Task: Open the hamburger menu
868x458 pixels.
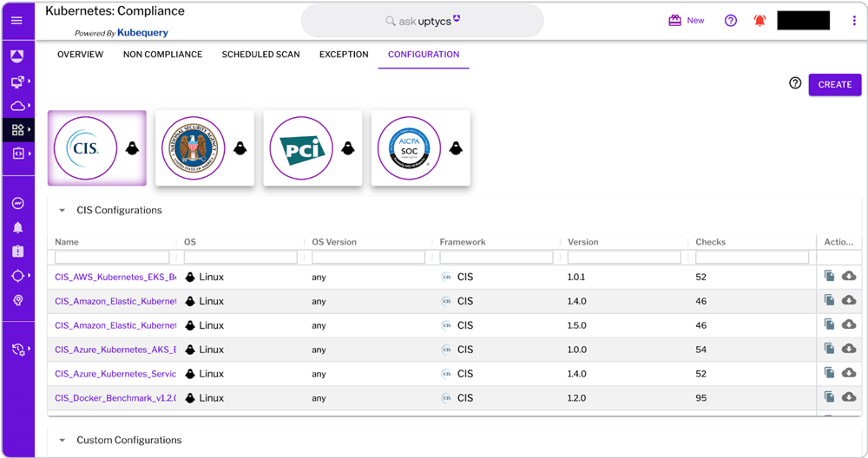Action: [x=16, y=21]
